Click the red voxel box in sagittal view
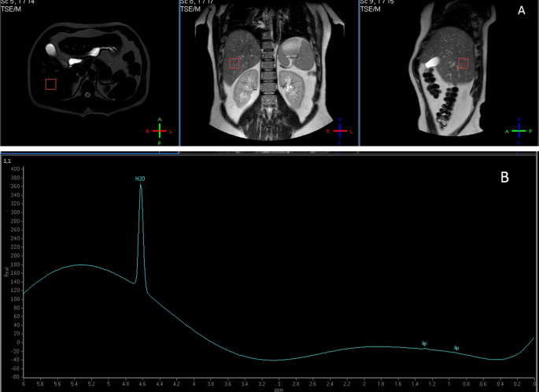539x392 pixels. pos(463,63)
